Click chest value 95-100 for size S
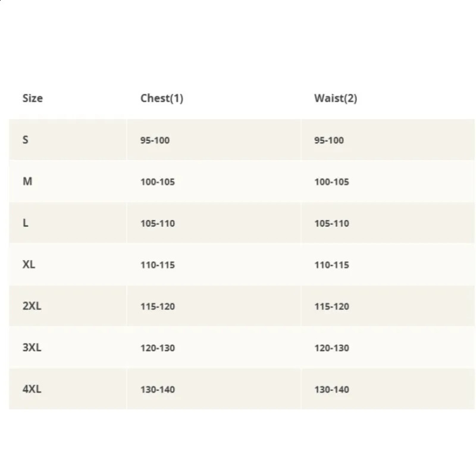The height and width of the screenshot is (476, 476). [155, 140]
